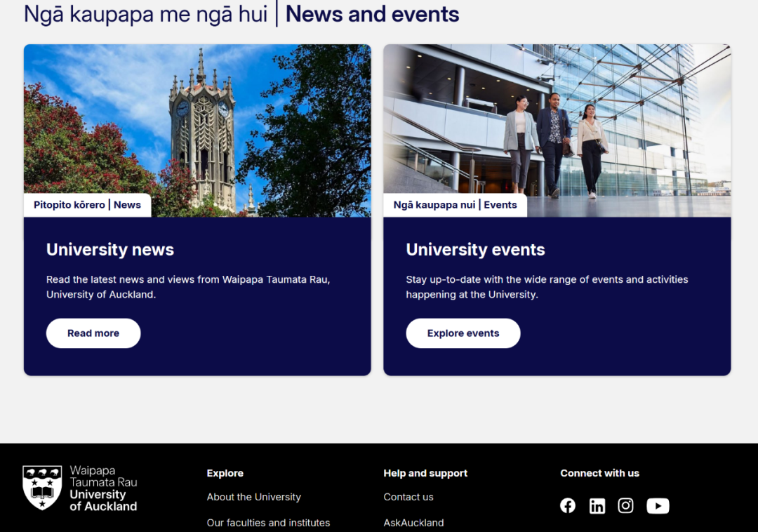Open the University events card heading
This screenshot has width=758, height=532.
pos(475,250)
